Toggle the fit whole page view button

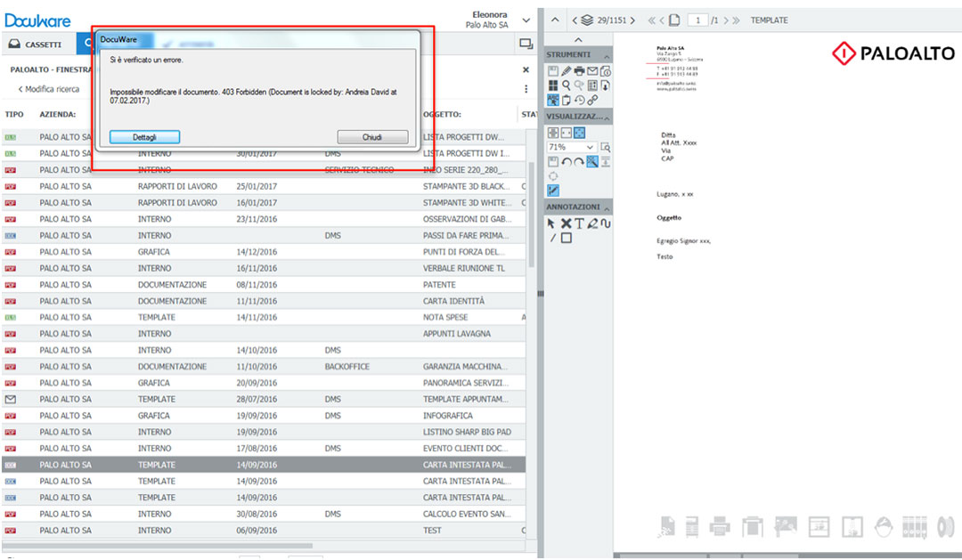(x=579, y=133)
